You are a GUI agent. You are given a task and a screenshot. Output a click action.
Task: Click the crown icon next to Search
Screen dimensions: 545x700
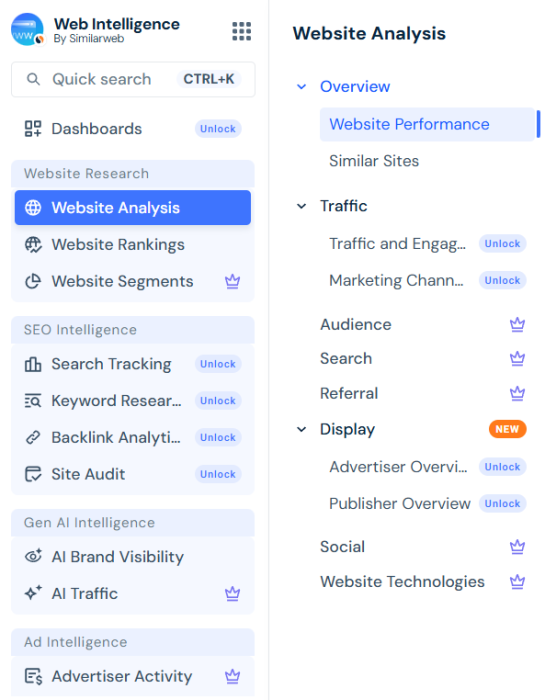click(x=517, y=358)
